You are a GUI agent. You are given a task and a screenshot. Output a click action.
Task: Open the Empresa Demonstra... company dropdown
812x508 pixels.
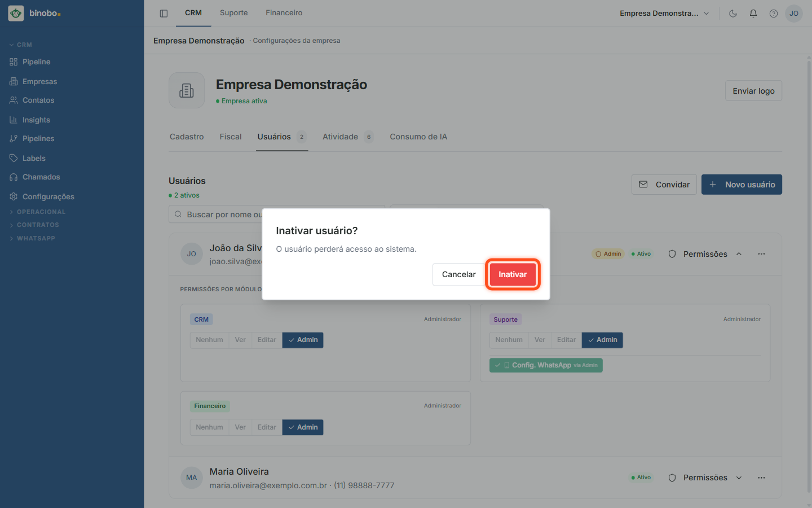664,14
